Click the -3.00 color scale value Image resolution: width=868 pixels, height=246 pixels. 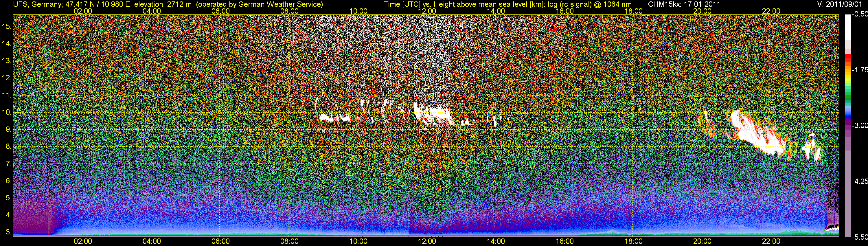(860, 126)
